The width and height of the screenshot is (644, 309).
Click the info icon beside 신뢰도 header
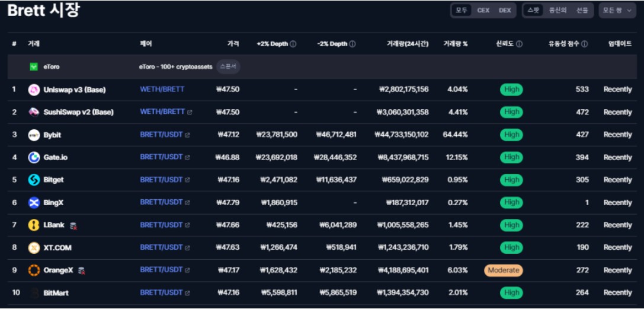pyautogui.click(x=519, y=44)
